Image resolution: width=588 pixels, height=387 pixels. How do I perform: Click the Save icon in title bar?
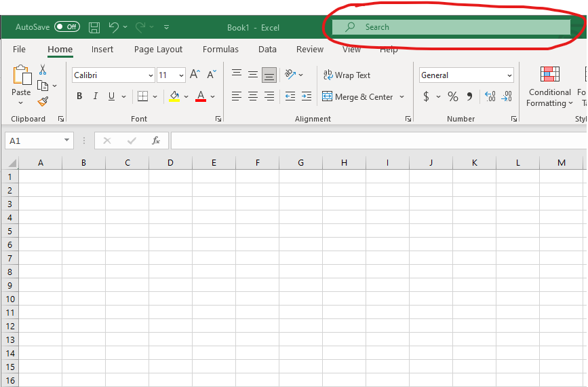[x=94, y=27]
